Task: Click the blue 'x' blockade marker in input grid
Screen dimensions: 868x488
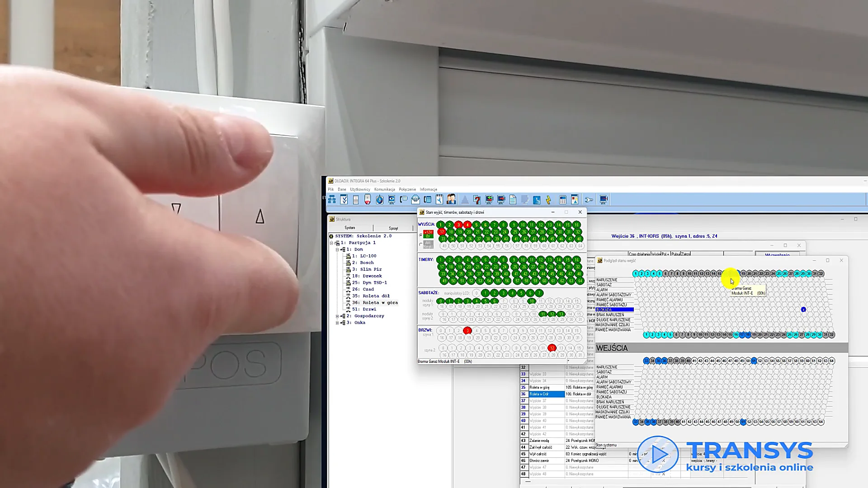Action: coord(803,310)
